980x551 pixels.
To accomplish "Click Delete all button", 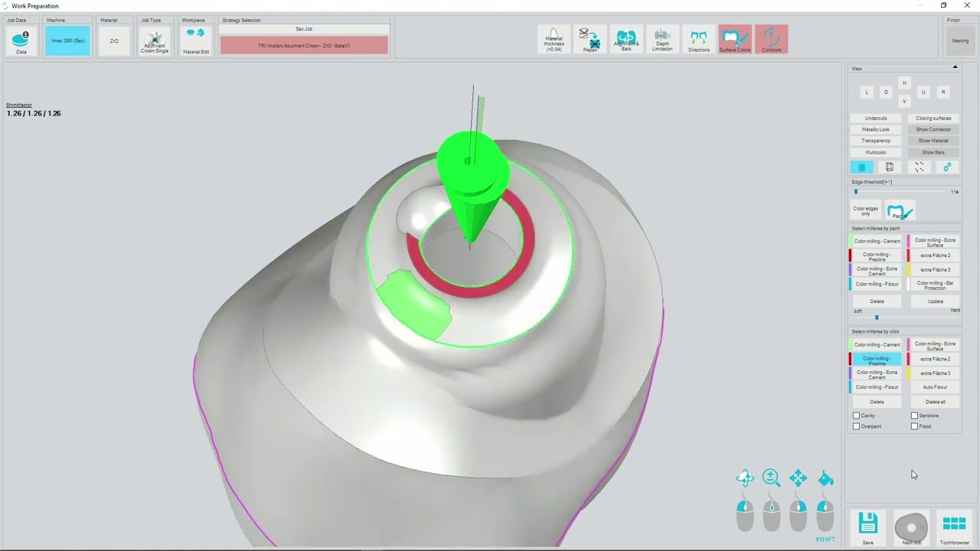I will pos(936,402).
